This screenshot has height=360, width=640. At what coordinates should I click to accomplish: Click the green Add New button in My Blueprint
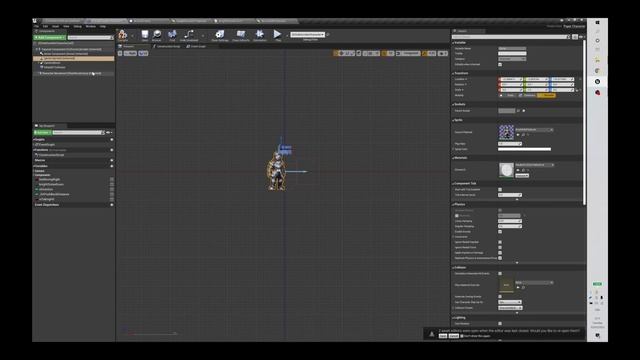pos(42,133)
